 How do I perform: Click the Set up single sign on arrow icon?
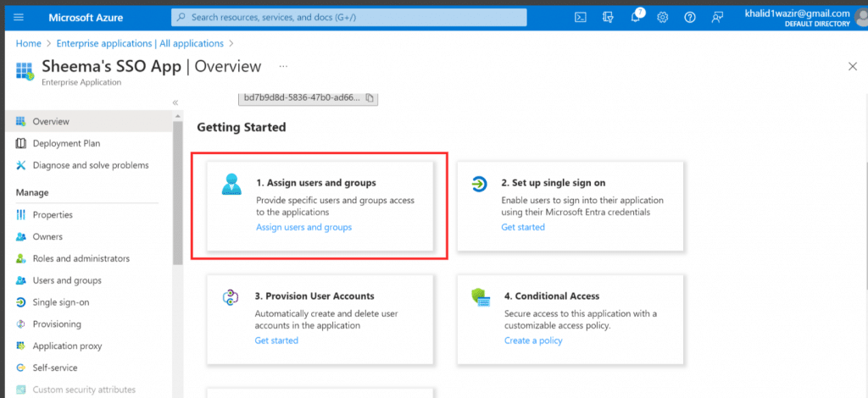click(478, 184)
